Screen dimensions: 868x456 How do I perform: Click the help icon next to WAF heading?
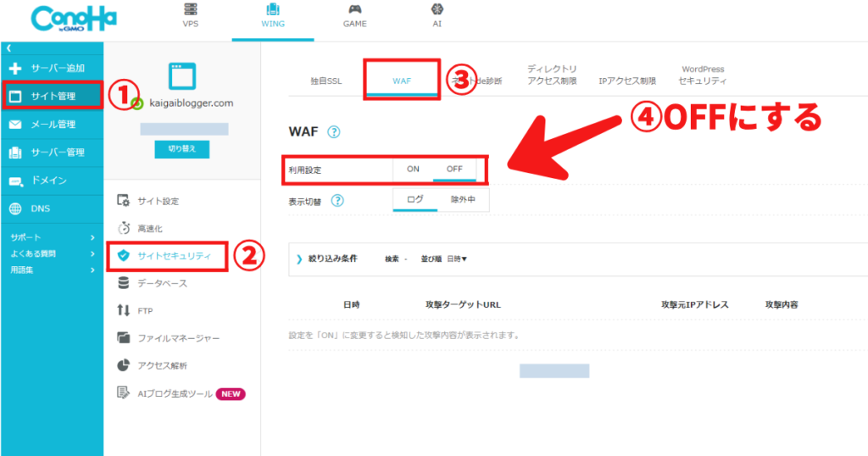pos(333,132)
